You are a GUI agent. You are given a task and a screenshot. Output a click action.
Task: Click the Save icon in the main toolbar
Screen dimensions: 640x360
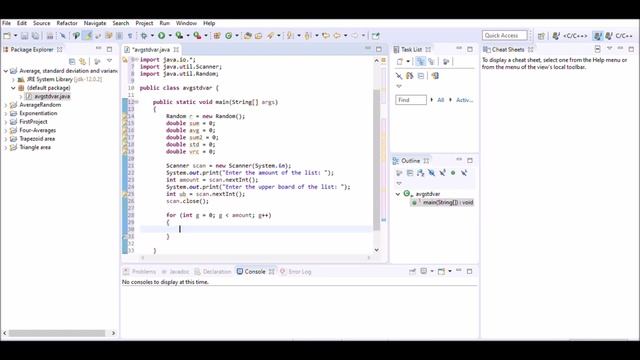[24, 36]
